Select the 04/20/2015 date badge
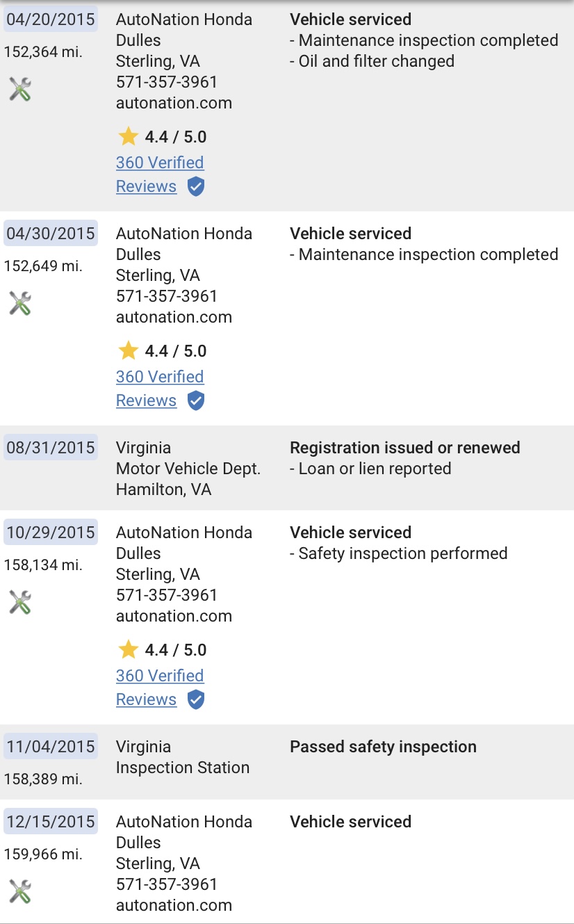Image resolution: width=574 pixels, height=924 pixels. click(x=51, y=19)
